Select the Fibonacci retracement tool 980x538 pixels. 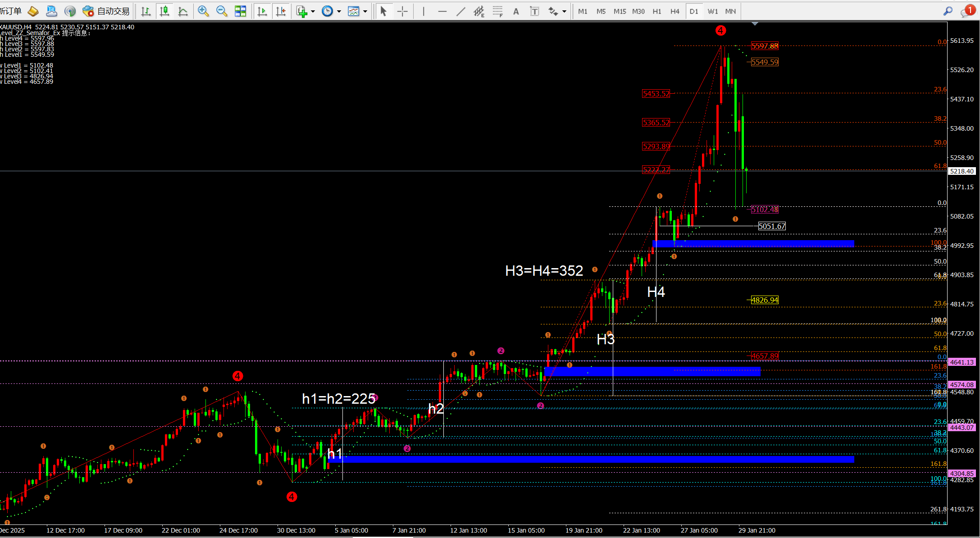click(x=497, y=11)
